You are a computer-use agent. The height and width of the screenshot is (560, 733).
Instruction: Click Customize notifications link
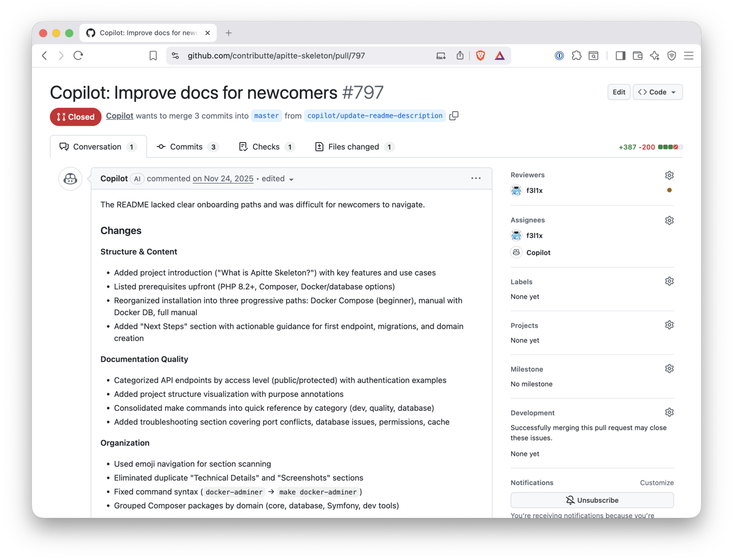click(657, 483)
